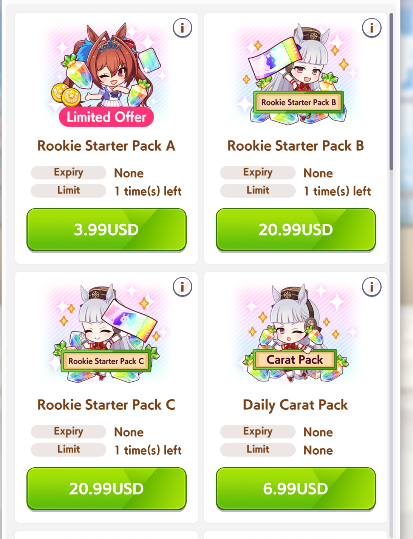Click the Rookie Starter Pack A title text

click(x=106, y=146)
